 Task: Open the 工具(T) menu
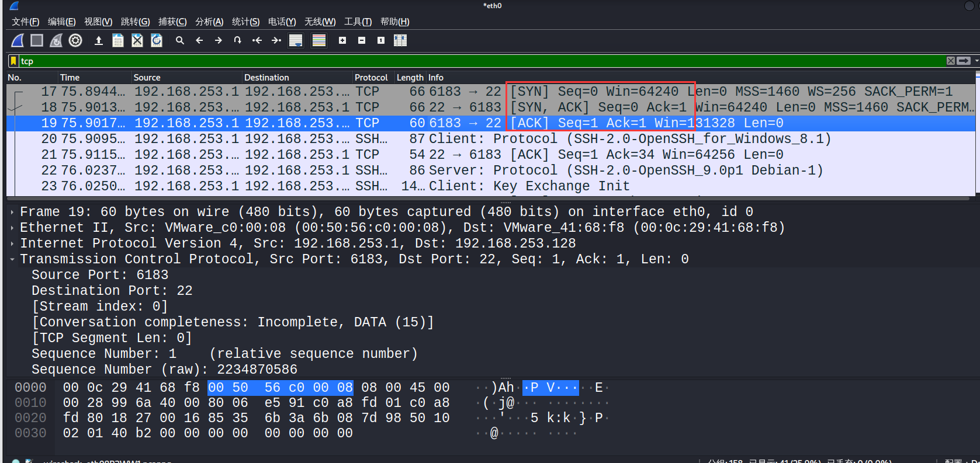click(358, 22)
